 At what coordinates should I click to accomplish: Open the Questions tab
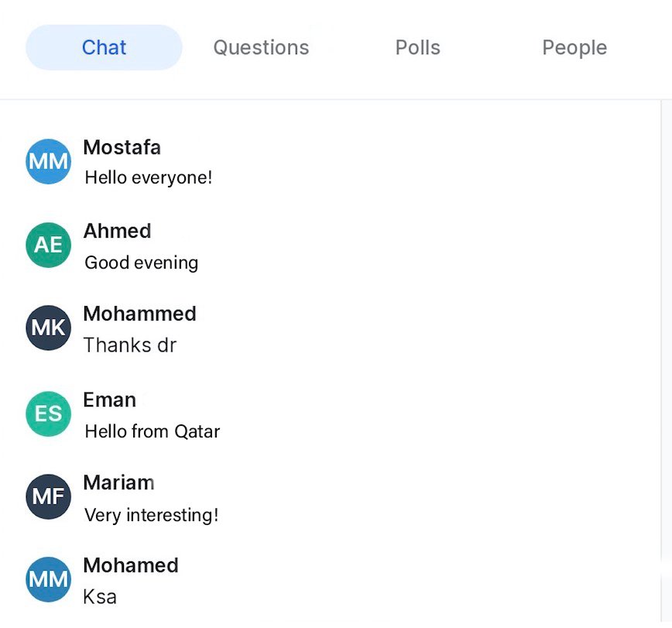[261, 47]
